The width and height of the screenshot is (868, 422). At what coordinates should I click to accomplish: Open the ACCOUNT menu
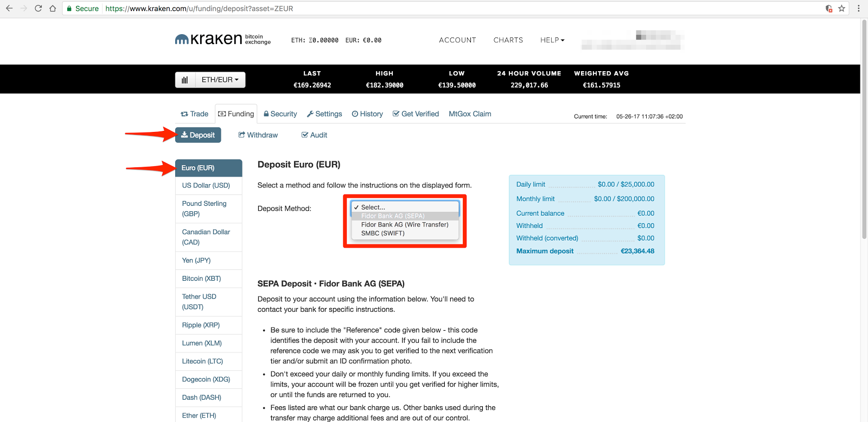click(457, 40)
